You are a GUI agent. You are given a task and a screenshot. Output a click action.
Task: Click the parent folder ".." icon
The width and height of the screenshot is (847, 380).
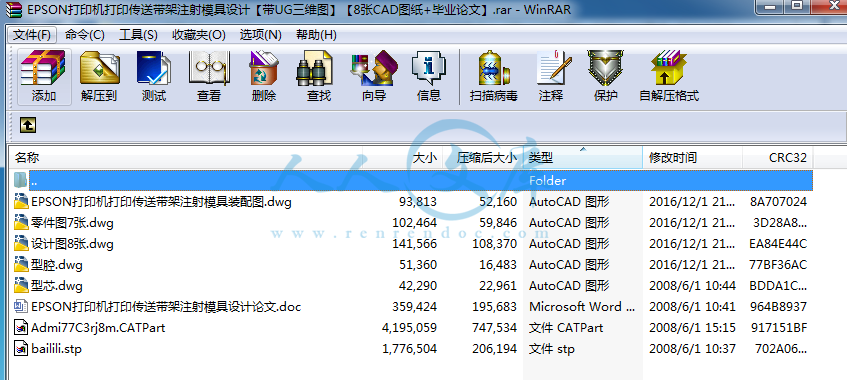[x=21, y=179]
